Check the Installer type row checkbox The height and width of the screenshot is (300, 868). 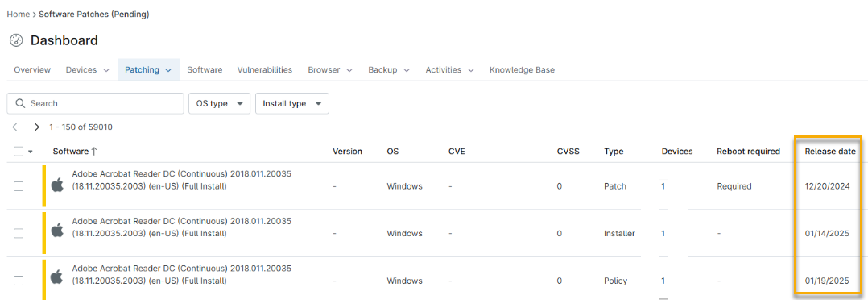click(19, 233)
